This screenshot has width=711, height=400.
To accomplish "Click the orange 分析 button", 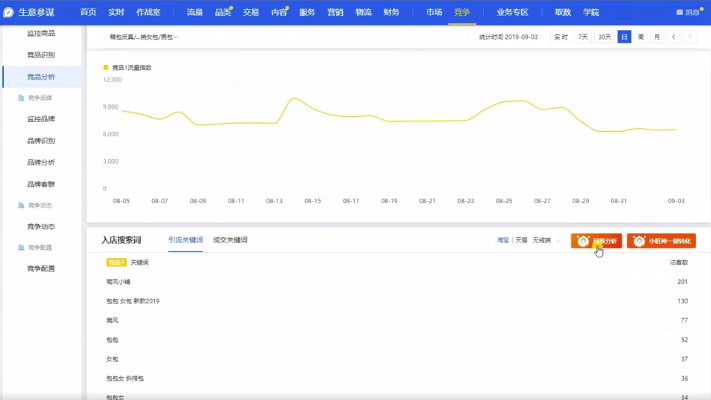I will 595,241.
